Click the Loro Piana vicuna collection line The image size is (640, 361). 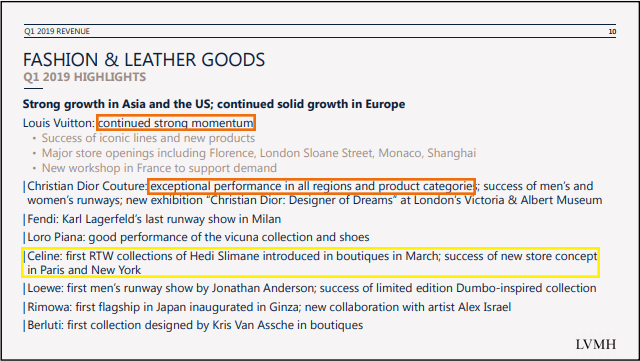coord(198,237)
